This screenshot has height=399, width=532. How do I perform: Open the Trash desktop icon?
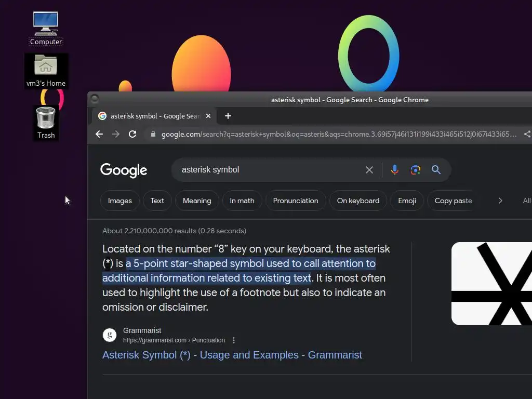[46, 123]
